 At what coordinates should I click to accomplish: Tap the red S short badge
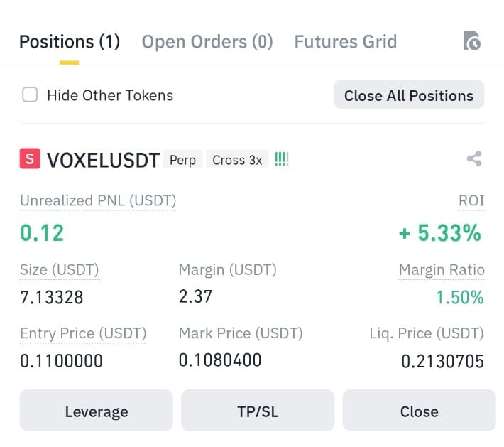tap(30, 158)
